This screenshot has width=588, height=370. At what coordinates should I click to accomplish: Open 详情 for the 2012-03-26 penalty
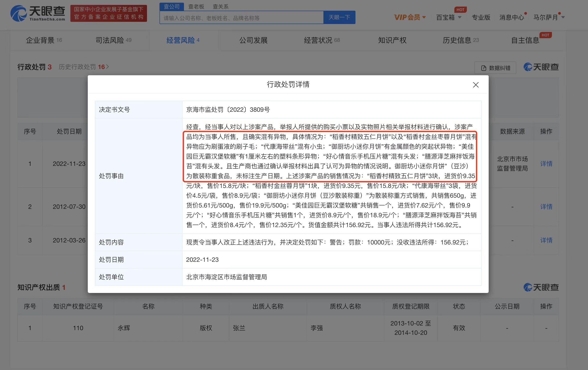point(546,240)
